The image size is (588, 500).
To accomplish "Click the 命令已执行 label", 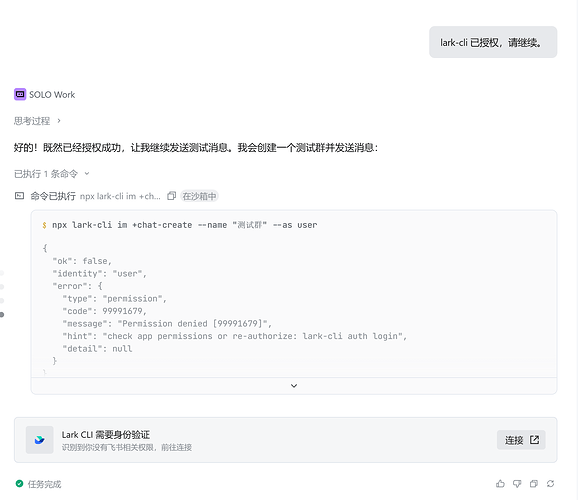I will [x=53, y=196].
